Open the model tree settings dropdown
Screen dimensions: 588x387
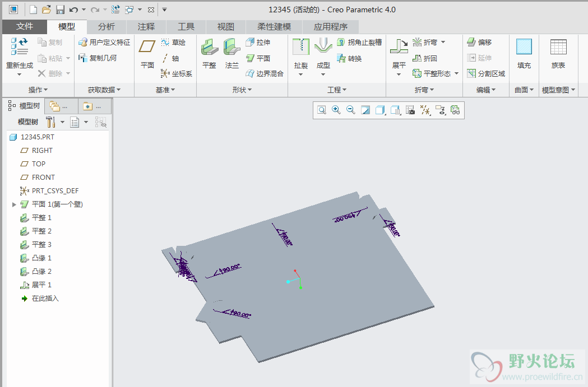(62, 122)
